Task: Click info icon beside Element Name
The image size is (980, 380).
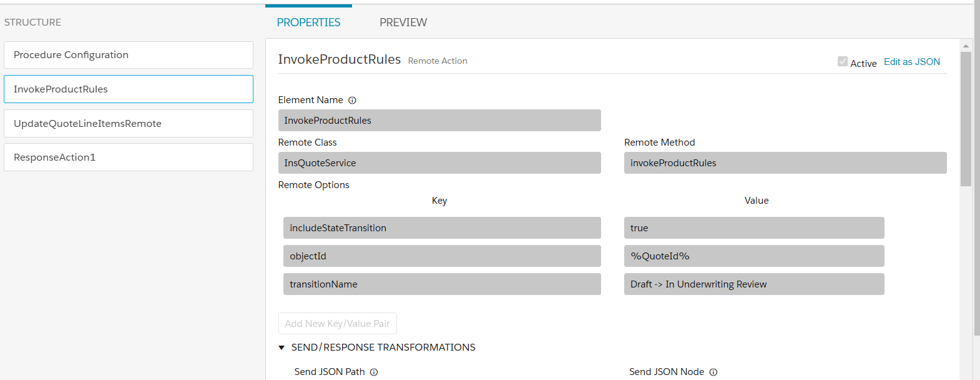Action: [352, 100]
